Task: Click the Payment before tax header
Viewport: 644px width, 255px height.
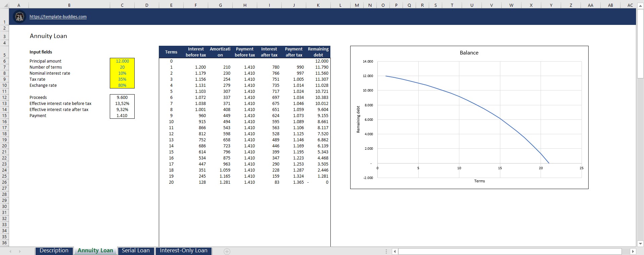Action: click(x=245, y=52)
